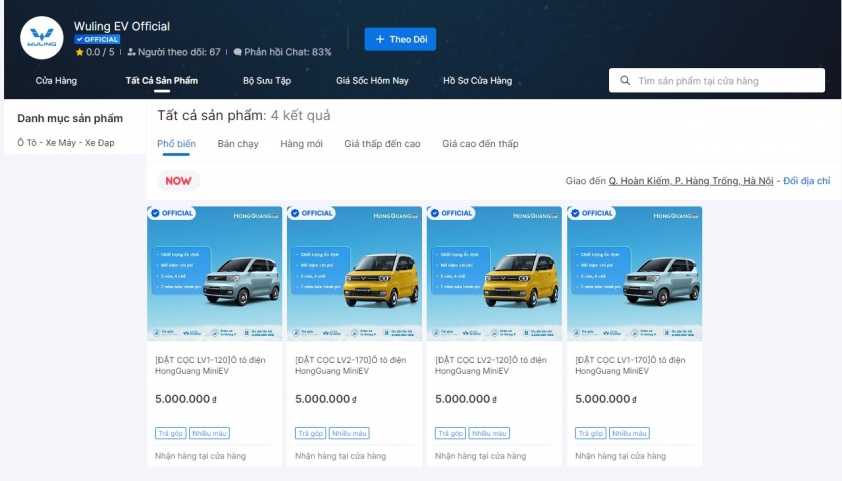
Task: Click Trả góp tag on LV1-120 card
Action: coord(171,433)
